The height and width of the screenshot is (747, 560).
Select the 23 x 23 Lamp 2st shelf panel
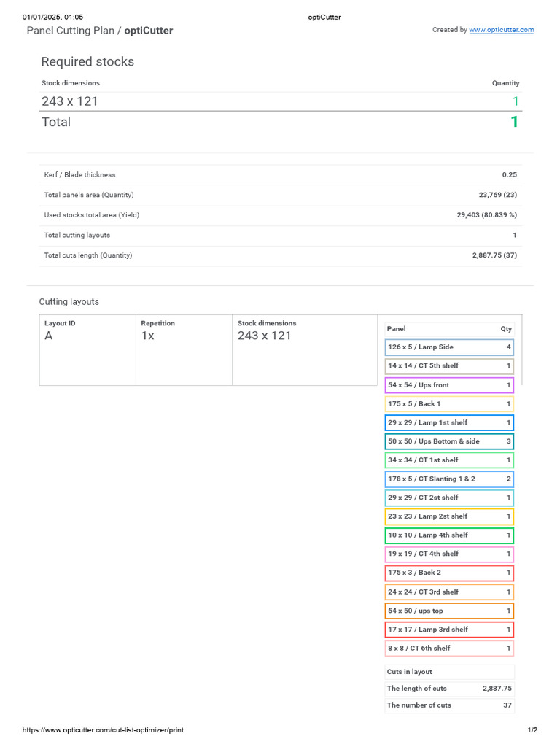tap(449, 516)
